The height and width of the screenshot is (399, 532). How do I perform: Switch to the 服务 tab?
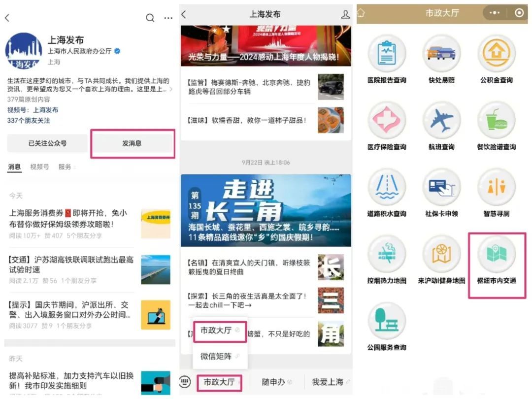[65, 166]
